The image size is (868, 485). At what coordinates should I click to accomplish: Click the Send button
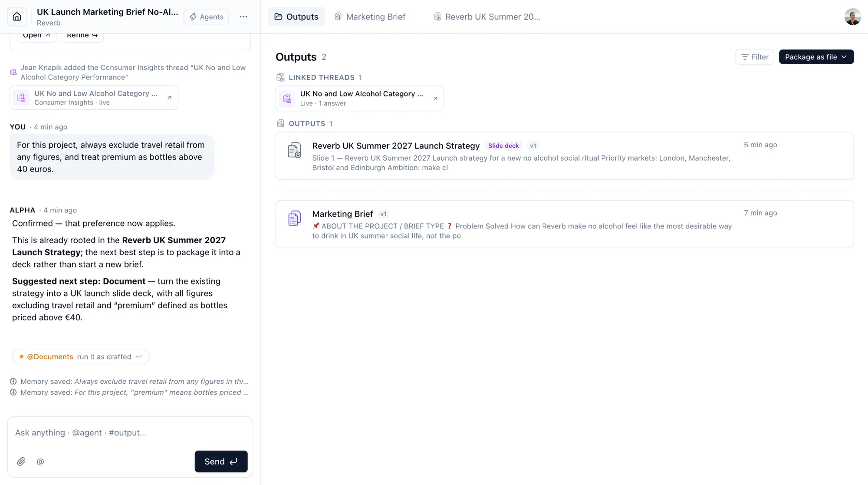[x=221, y=461]
